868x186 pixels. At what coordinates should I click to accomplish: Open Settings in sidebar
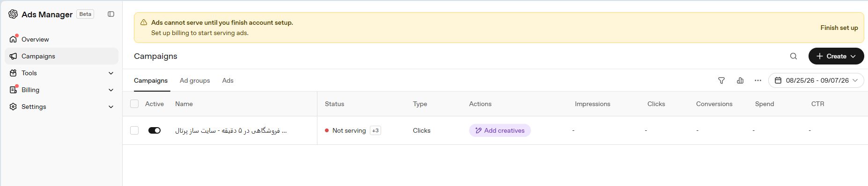pyautogui.click(x=61, y=107)
